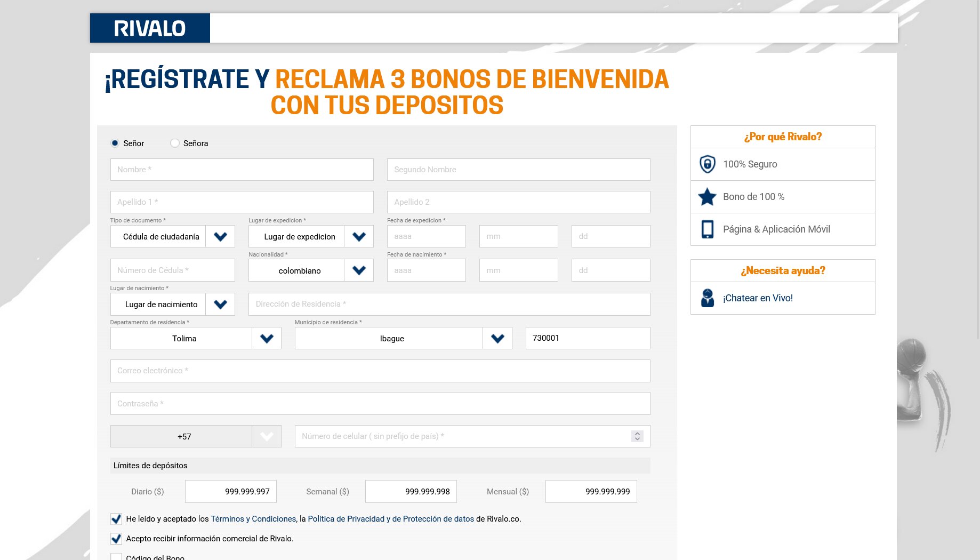980x560 pixels.
Task: Open the Lugar de expedicion dropdown
Action: (311, 236)
